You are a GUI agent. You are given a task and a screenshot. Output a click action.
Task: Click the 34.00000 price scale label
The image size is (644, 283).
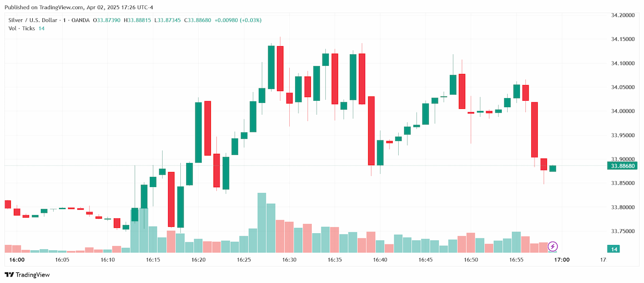click(623, 111)
